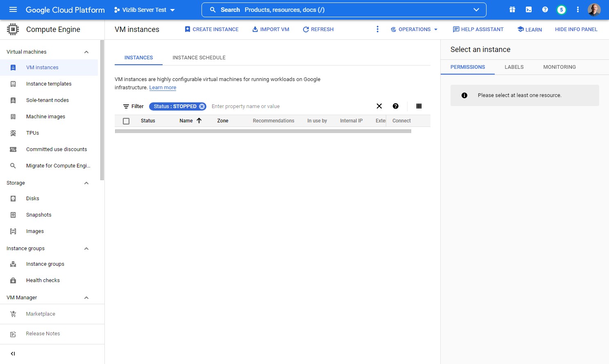Screen dimensions: 609x364
Task: Open Marketplace
Action: click(x=52, y=314)
